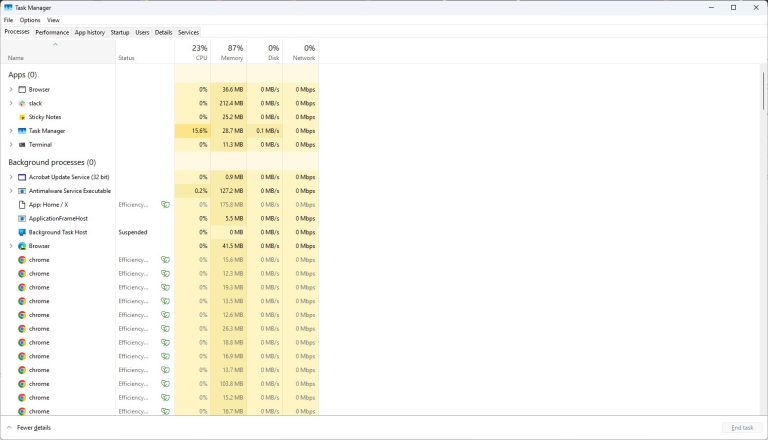Select the Processes tab
This screenshot has width=768, height=440.
pyautogui.click(x=17, y=32)
